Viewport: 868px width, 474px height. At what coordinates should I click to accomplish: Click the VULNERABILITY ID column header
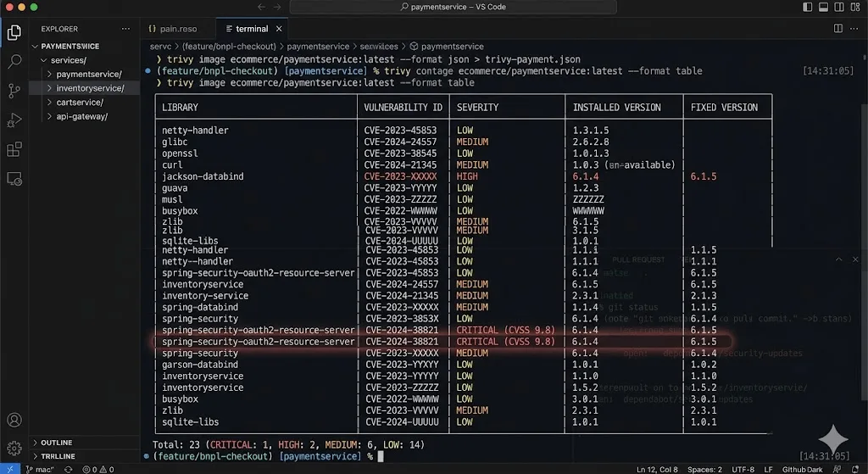pos(403,108)
